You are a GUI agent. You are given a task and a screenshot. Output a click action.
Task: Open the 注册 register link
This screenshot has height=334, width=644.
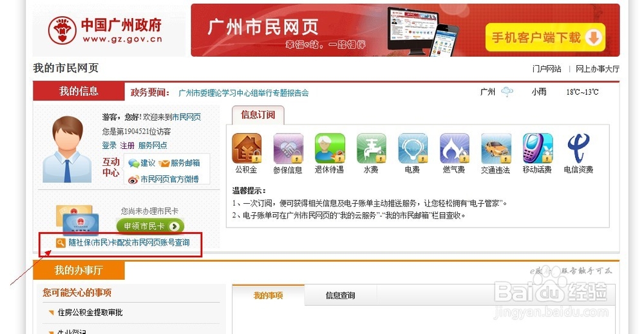pyautogui.click(x=128, y=145)
